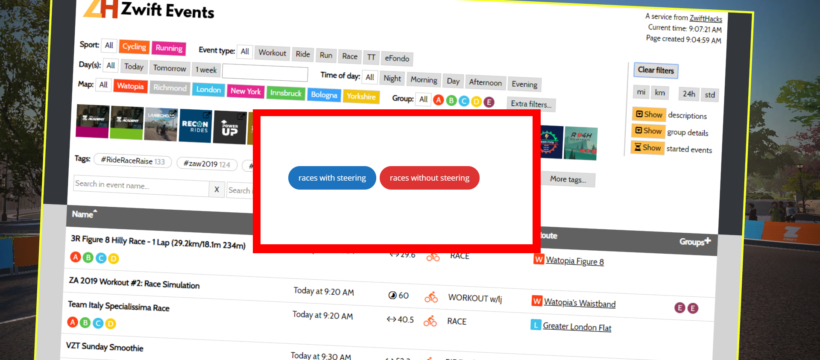Select the Recon Rides event thumbnail
Image resolution: width=820 pixels, height=360 pixels.
[195, 125]
